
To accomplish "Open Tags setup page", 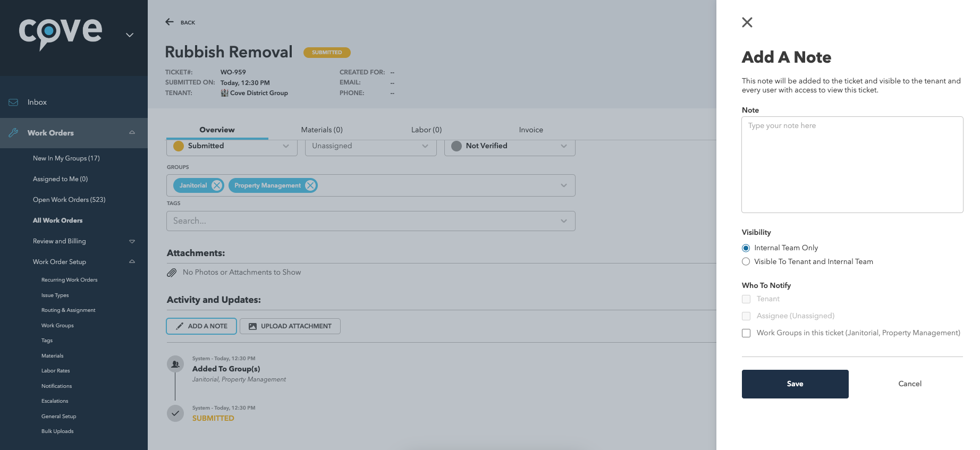I will tap(47, 341).
